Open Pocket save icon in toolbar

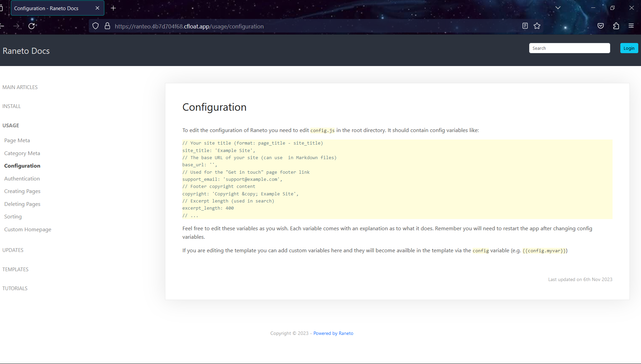tap(601, 26)
